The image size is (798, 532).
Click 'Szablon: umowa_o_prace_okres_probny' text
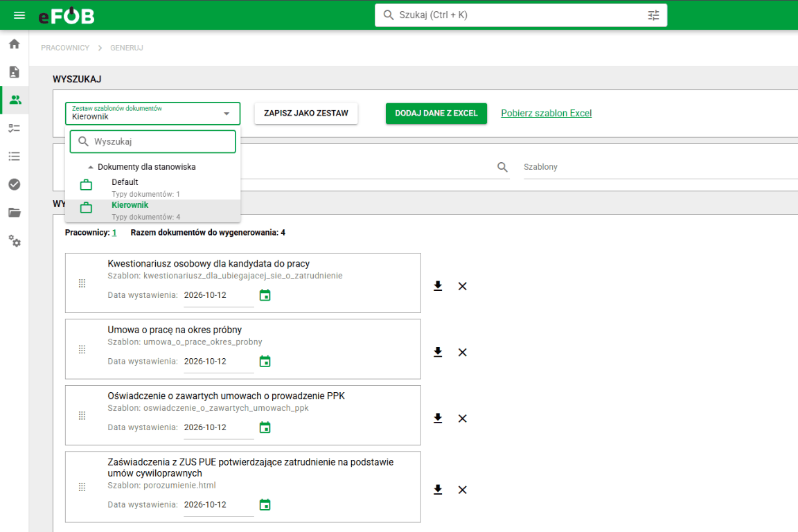click(185, 342)
